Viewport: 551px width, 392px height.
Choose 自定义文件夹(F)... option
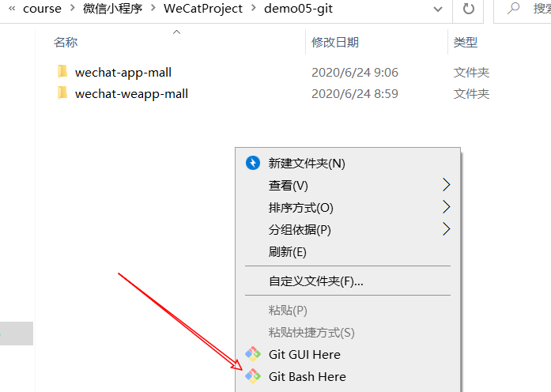(x=348, y=281)
